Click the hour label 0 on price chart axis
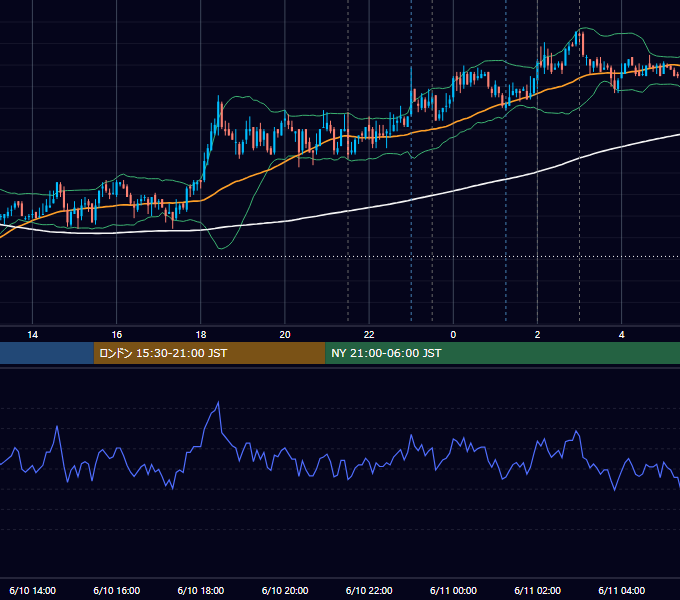 (453, 335)
